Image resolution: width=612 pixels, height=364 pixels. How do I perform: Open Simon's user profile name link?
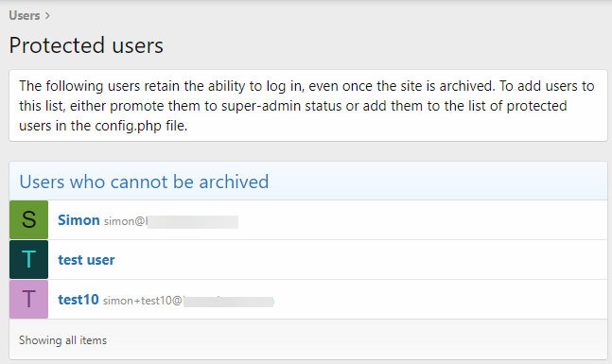tap(79, 220)
